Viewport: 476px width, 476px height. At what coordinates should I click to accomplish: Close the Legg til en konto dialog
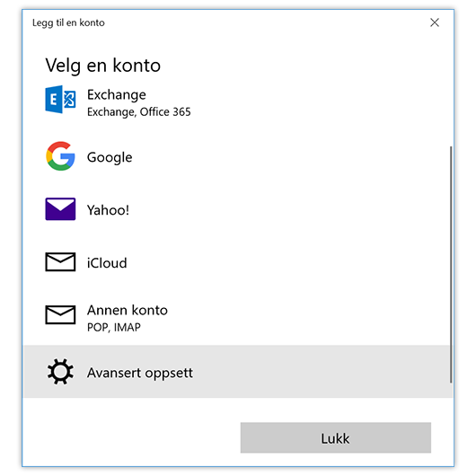[x=435, y=22]
